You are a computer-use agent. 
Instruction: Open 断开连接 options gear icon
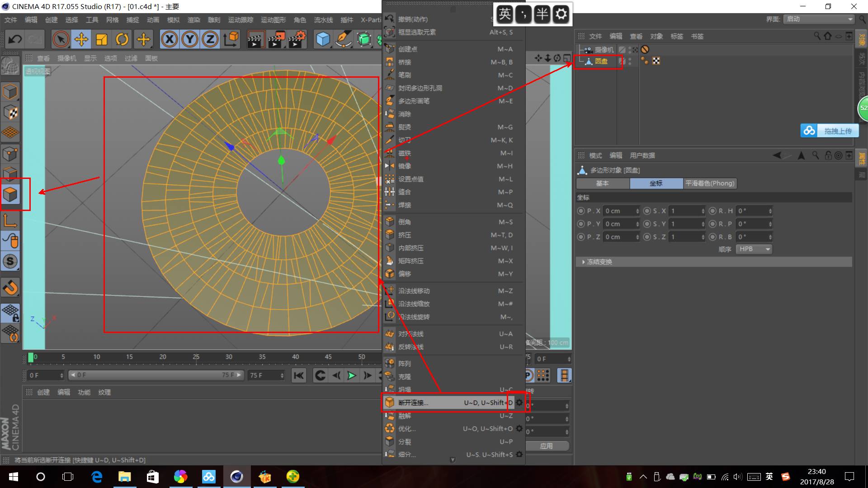click(x=519, y=402)
